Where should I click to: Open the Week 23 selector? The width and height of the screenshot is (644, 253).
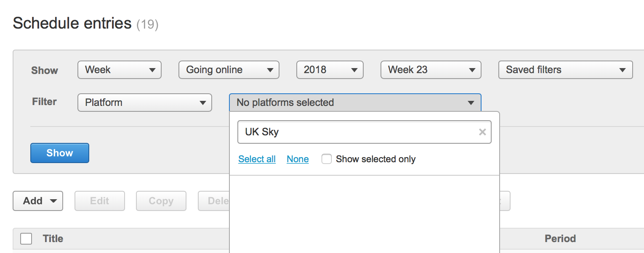(431, 70)
